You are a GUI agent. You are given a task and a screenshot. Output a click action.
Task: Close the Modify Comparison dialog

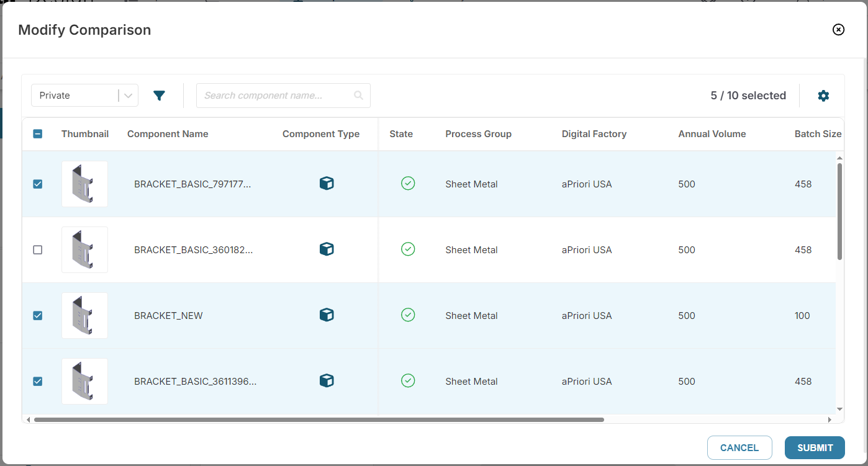838,29
